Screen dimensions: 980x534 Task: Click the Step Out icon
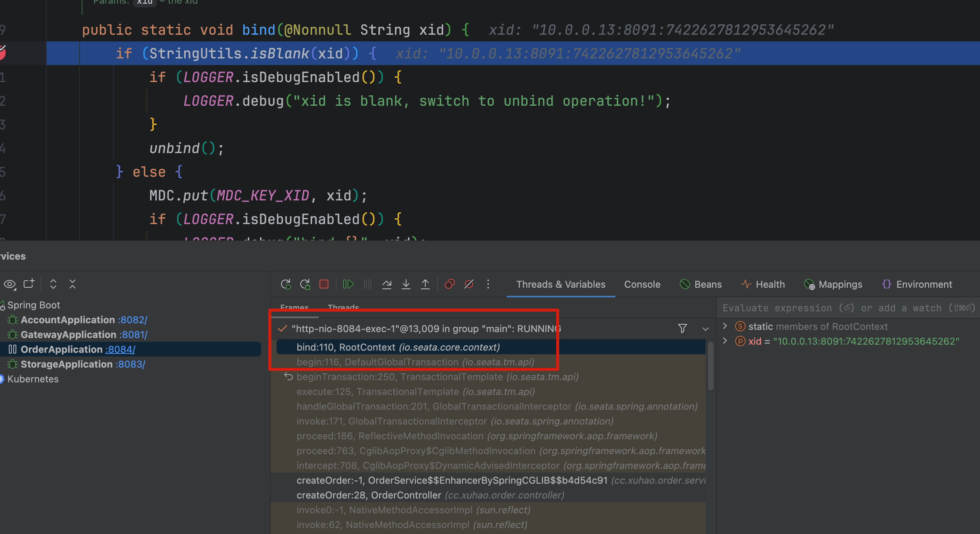(x=425, y=284)
